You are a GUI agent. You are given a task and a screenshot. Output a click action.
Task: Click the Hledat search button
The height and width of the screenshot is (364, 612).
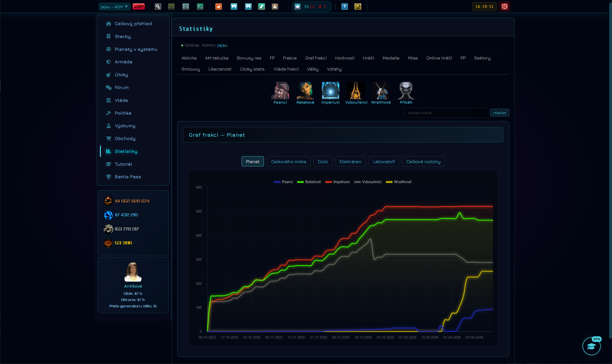tap(500, 113)
